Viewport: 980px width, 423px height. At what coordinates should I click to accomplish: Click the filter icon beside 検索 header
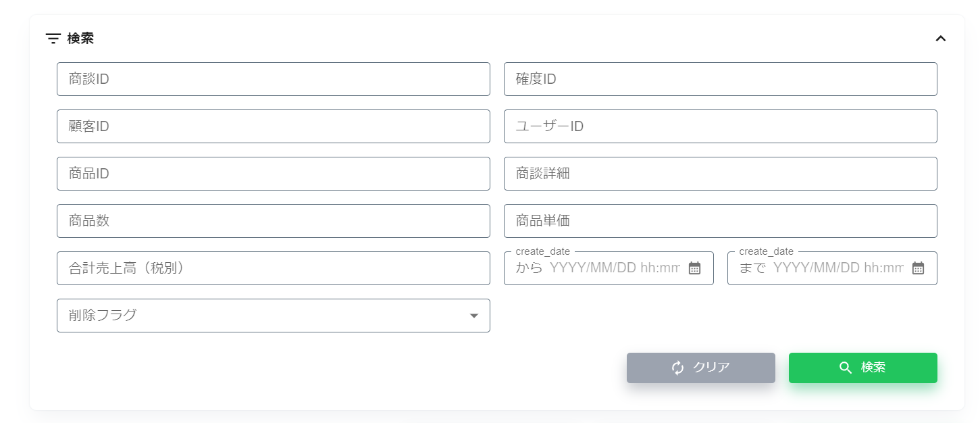click(x=53, y=39)
